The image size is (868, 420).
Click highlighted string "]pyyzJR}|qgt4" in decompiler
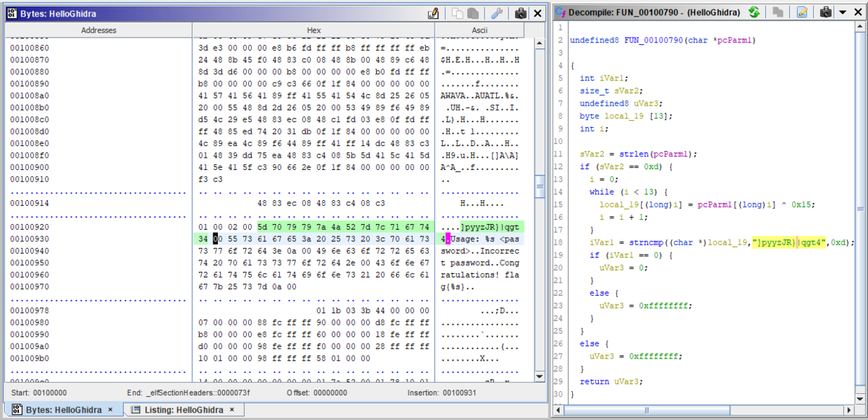(x=788, y=243)
